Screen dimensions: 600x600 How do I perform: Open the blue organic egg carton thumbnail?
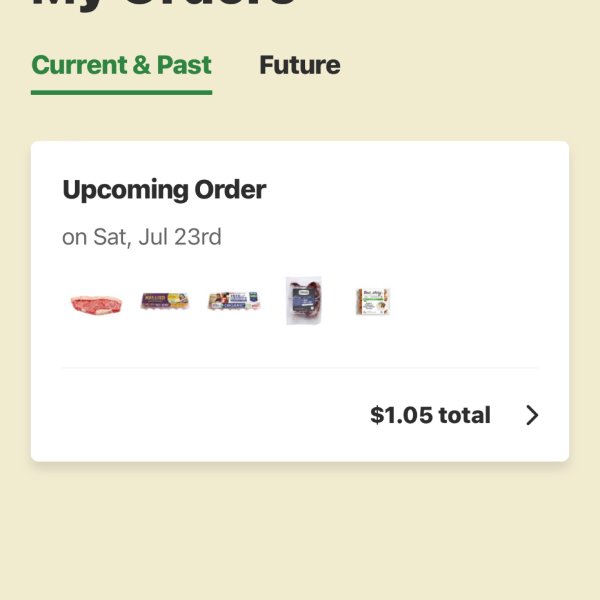[234, 301]
